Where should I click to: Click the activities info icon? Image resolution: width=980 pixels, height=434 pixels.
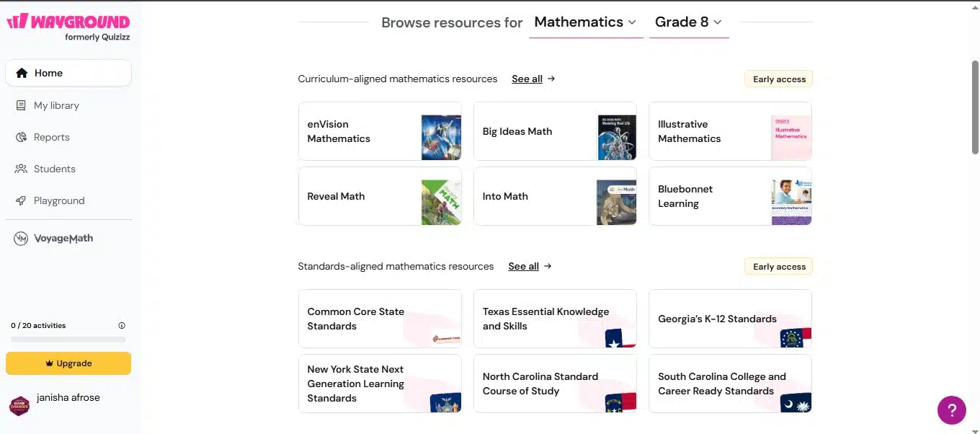click(x=122, y=326)
